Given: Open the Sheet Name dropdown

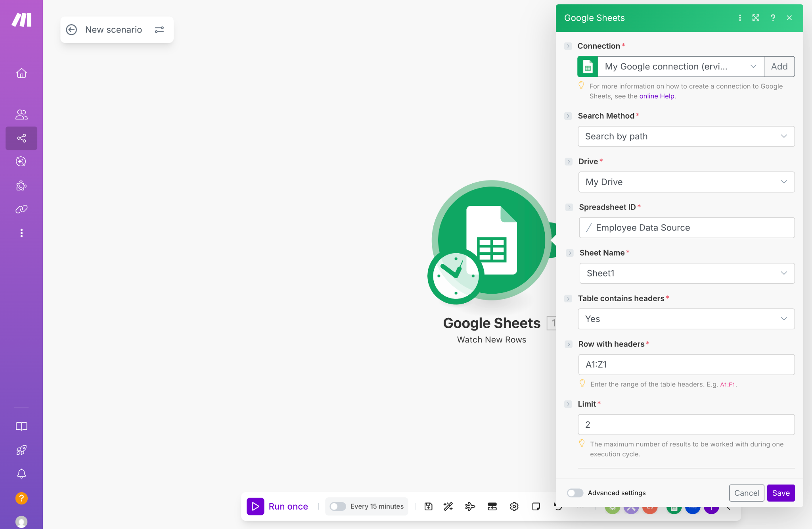Looking at the screenshot, I should (686, 273).
